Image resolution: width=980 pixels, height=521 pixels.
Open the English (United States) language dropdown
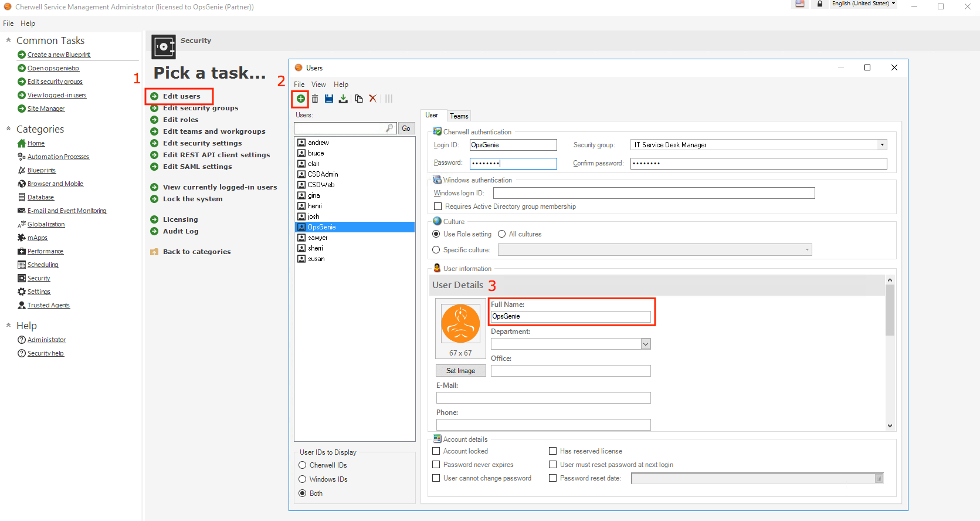coord(864,4)
